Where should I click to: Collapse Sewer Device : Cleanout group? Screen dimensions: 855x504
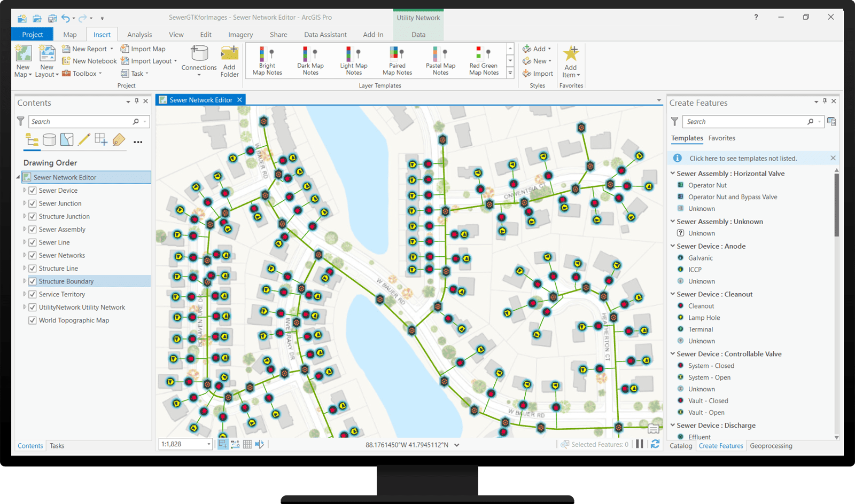(673, 294)
